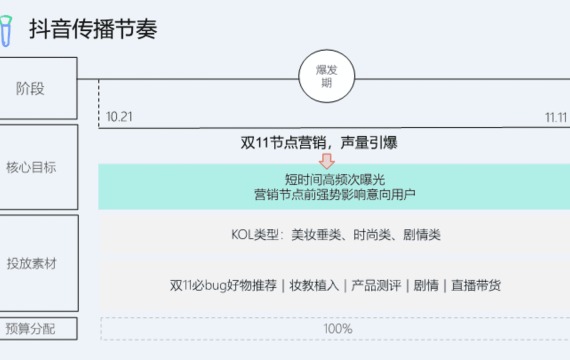
Task: Select the 投放素材 label box
Action: point(39,263)
